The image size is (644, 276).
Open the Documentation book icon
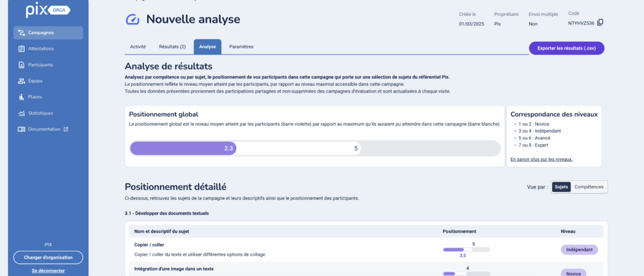pos(21,129)
